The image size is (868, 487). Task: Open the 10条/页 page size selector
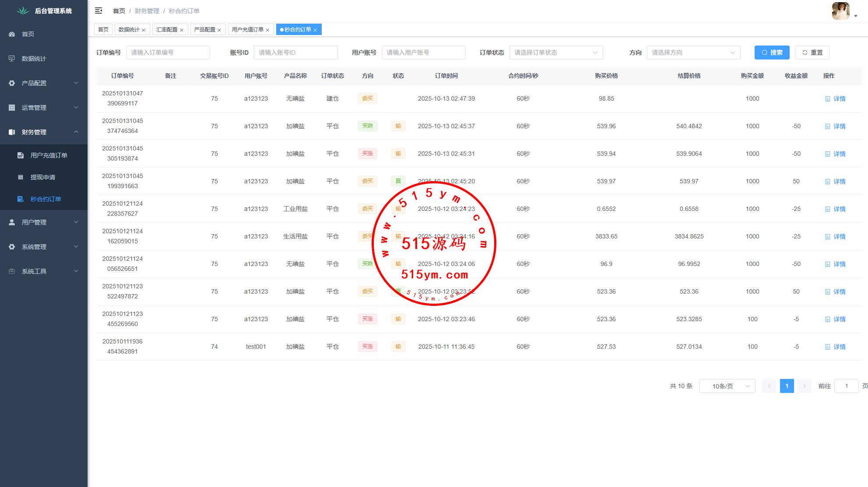click(727, 386)
